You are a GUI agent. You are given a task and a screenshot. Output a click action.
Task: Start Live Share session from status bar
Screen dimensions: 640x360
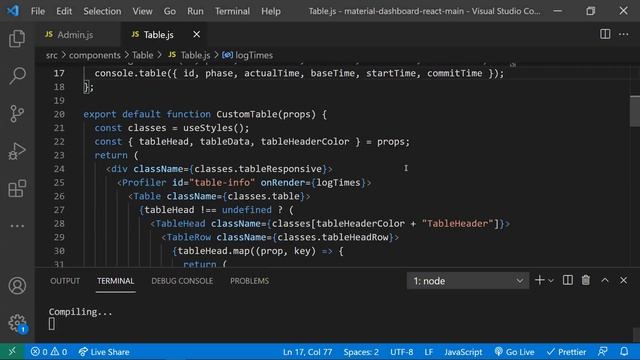104,351
